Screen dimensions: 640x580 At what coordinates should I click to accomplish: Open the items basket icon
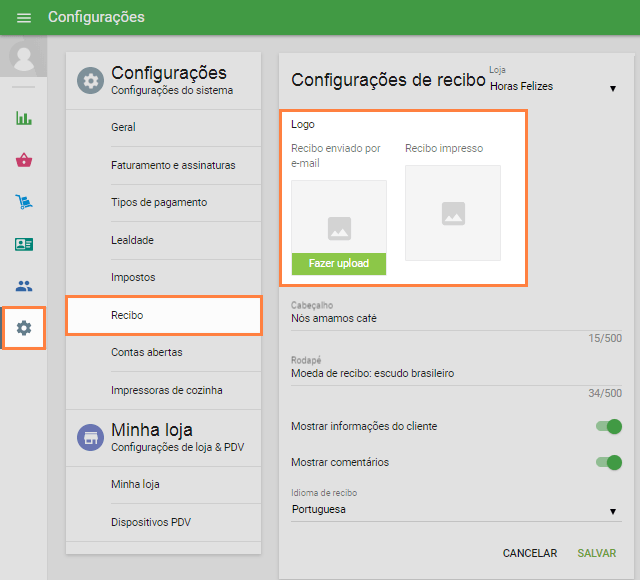point(24,160)
